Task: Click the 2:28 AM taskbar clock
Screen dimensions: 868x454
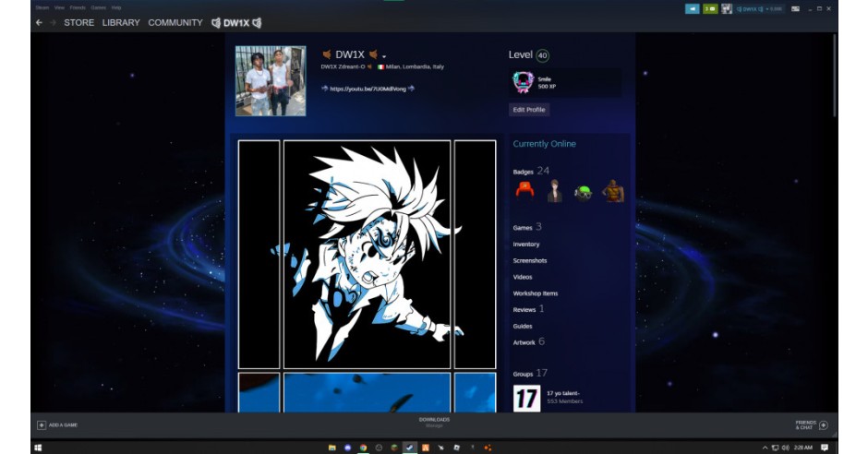Action: pyautogui.click(x=803, y=448)
